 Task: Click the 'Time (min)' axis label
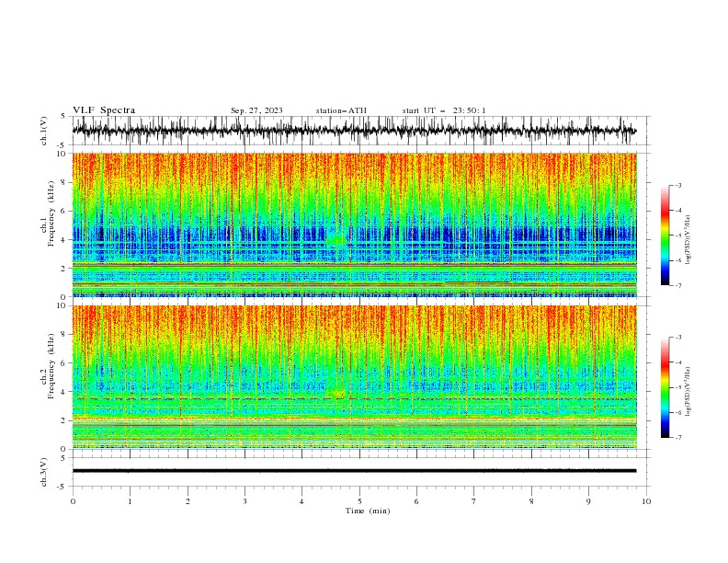368,511
